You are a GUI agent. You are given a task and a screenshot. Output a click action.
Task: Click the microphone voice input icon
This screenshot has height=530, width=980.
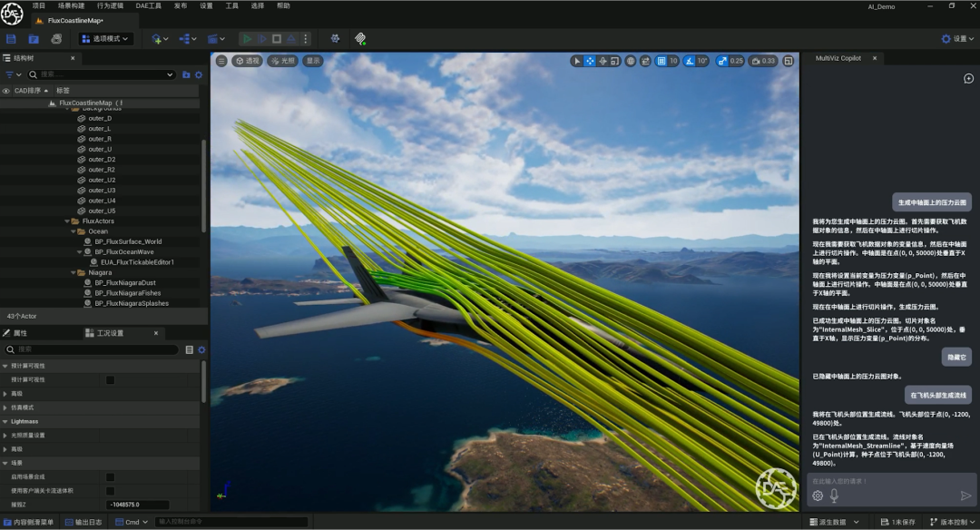(834, 496)
